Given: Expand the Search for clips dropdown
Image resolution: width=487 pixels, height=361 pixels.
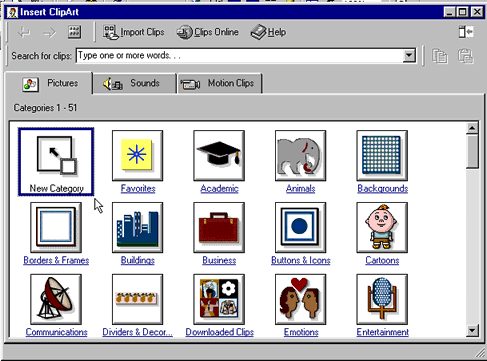Looking at the screenshot, I should tap(409, 56).
